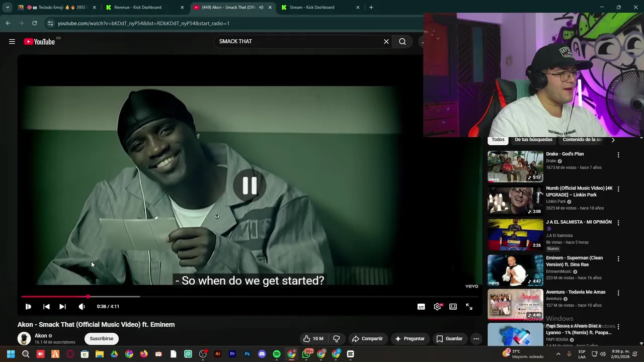Viewport: 644px width, 362px height.
Task: Select the Contenido de la serie chip
Action: click(x=583, y=140)
